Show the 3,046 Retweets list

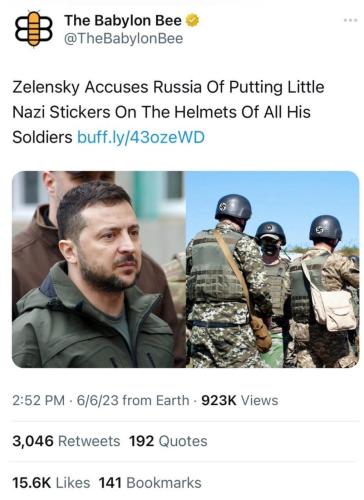tap(66, 441)
